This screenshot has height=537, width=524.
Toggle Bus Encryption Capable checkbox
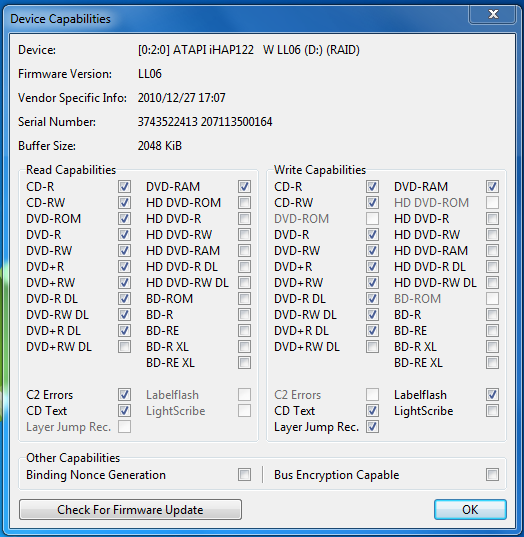(x=492, y=475)
